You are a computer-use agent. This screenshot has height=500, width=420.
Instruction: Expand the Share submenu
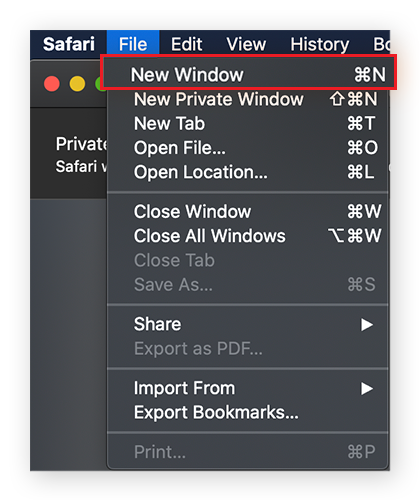248,324
